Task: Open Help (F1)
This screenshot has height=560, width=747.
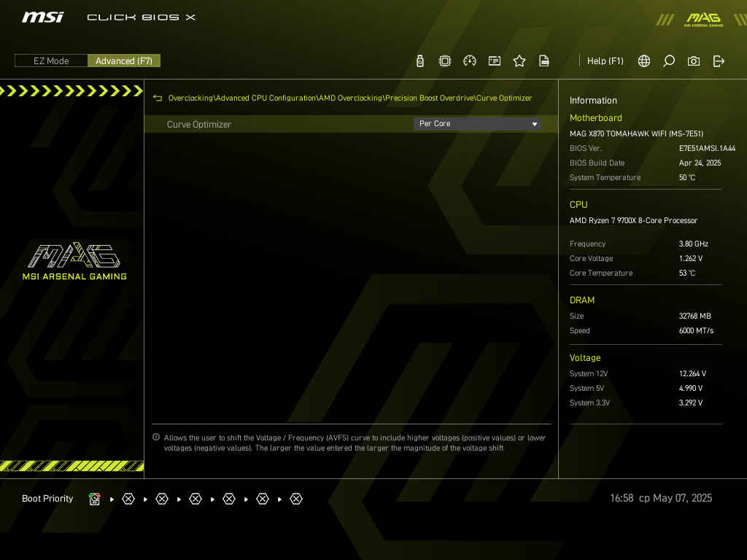Action: click(605, 61)
